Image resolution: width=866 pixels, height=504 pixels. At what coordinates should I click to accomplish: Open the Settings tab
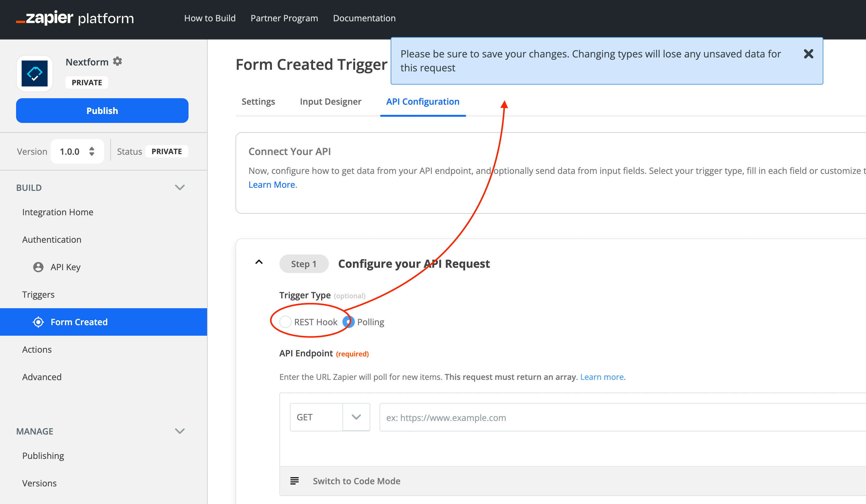click(x=258, y=102)
